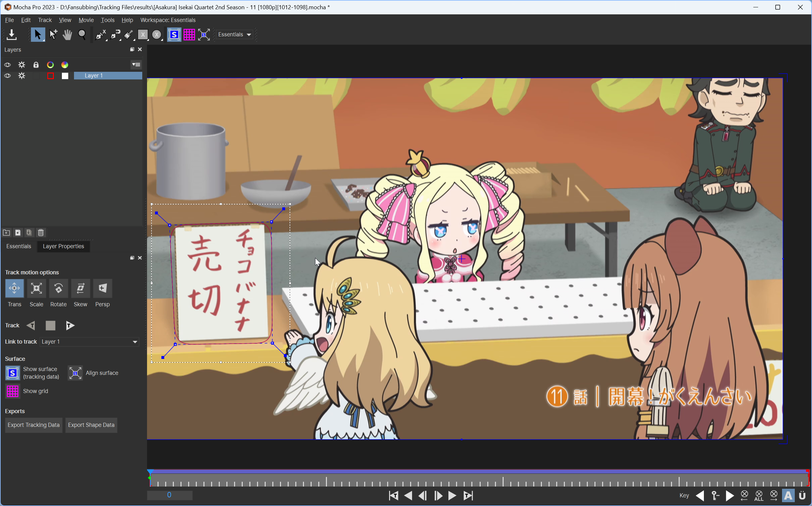Select Layer 1 in the layers list
The image size is (812, 506).
[x=108, y=76]
